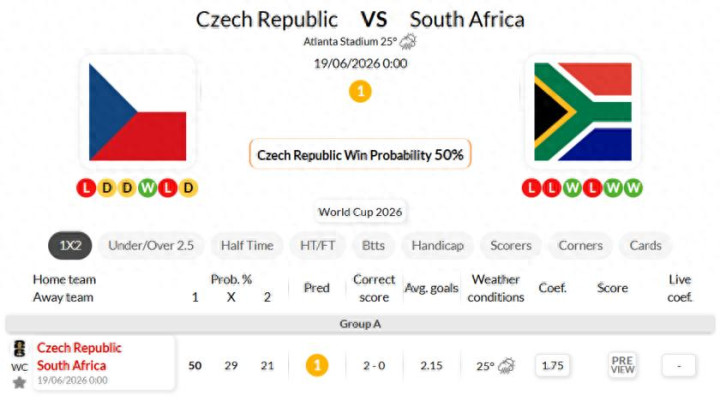Click the orange prediction badge in match row
Viewport: 720px width, 407px height.
(x=317, y=366)
